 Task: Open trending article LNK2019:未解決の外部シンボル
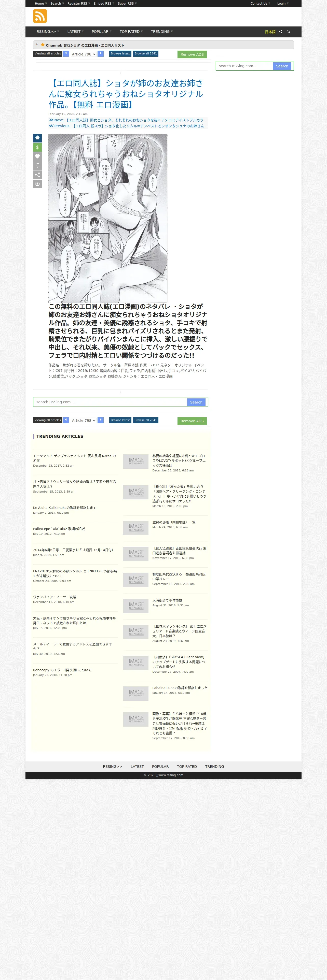[75, 573]
